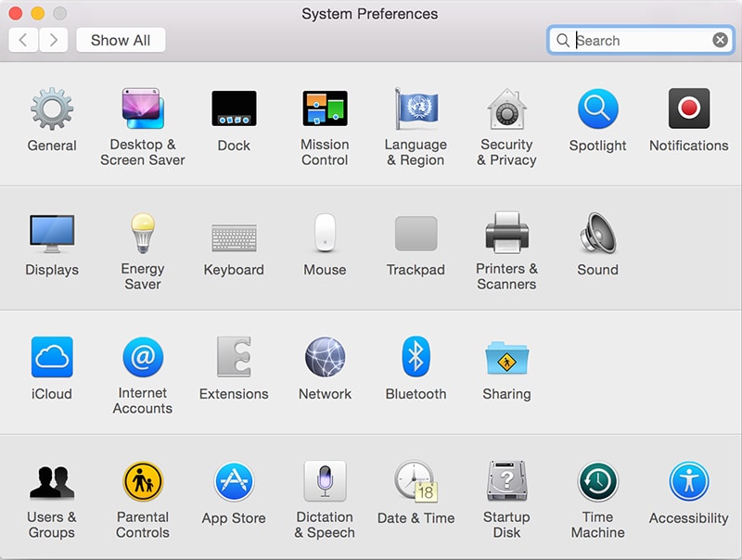Click the Show All button
This screenshot has width=742, height=560.
click(x=121, y=40)
